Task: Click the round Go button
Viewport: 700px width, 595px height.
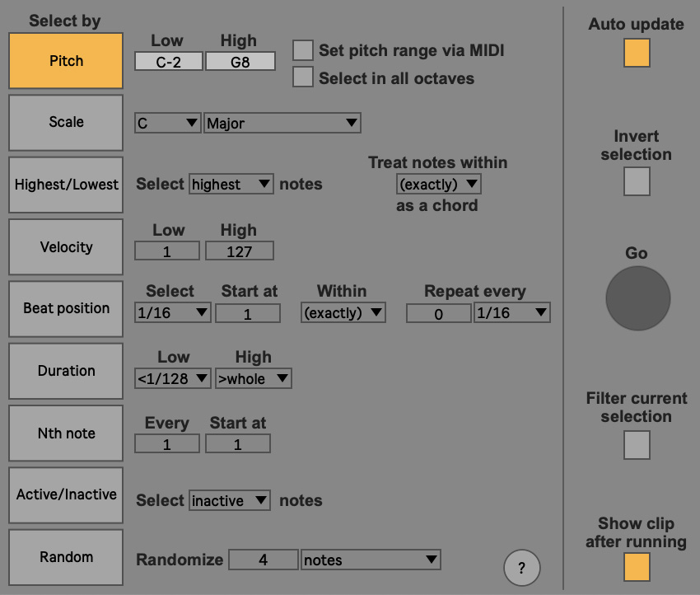Action: (x=637, y=298)
